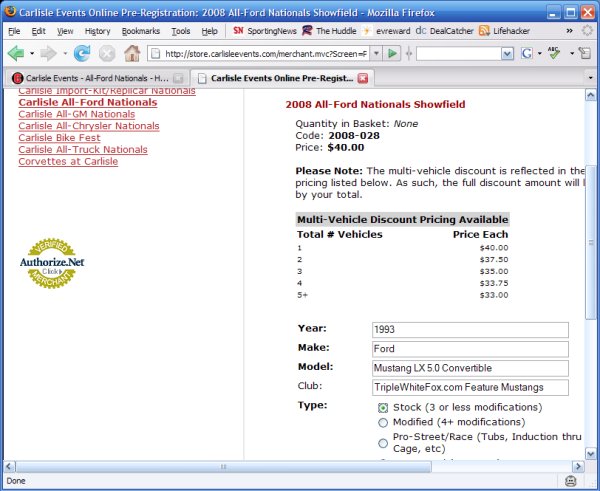Viewport: 600px width, 491px height.
Task: Click the Make field containing Ford
Action: click(x=470, y=349)
